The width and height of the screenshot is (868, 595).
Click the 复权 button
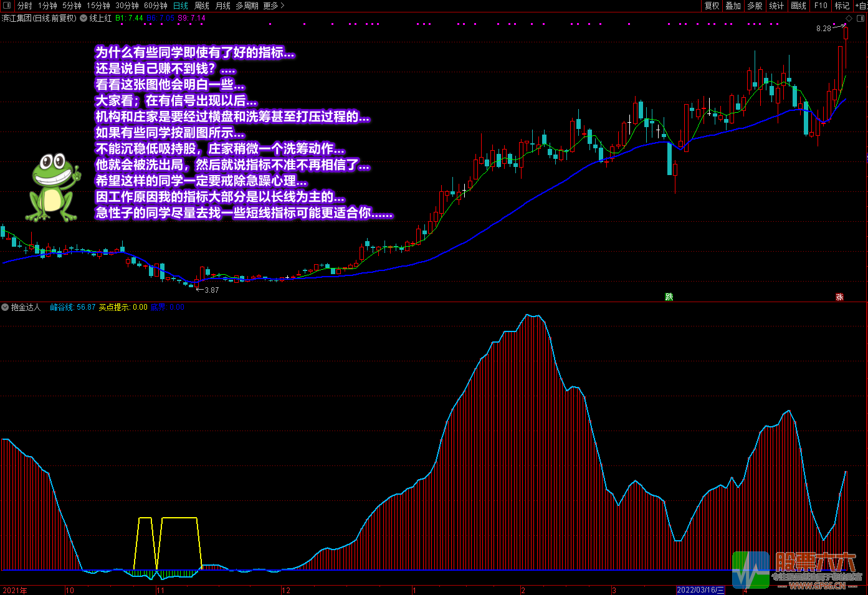tap(712, 6)
